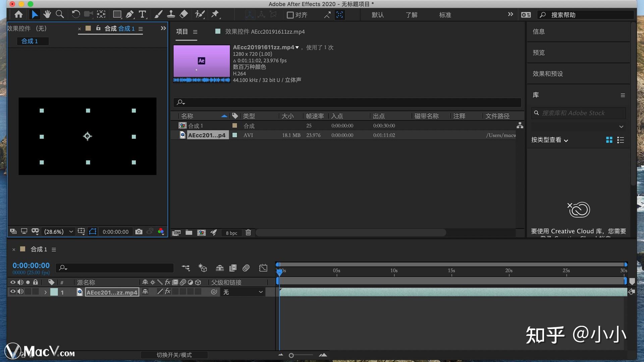Open the Graph Editor icon in timeline

point(263,268)
